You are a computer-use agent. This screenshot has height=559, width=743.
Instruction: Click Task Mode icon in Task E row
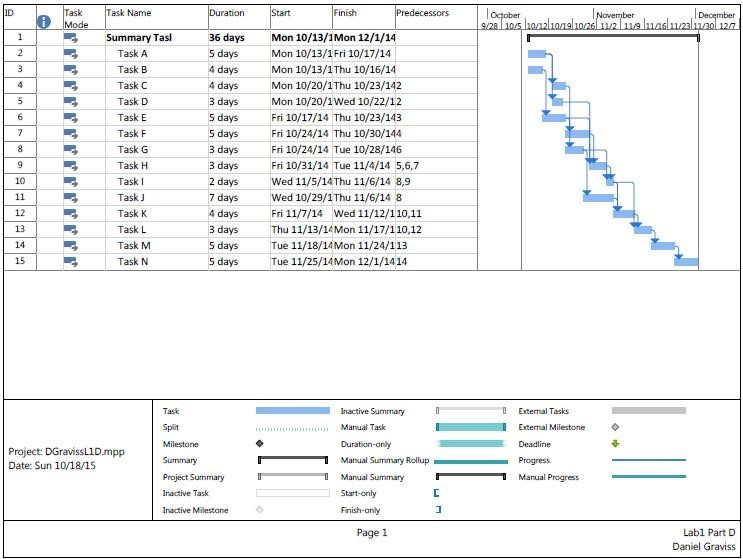(71, 118)
